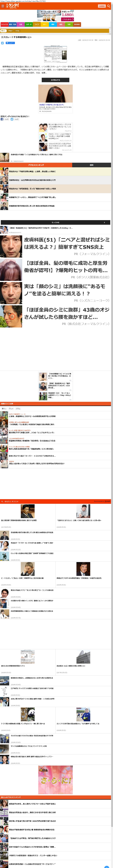This screenshot has height=868, width=113.
Task: Click the Twitter icon beside follow count
Action: tap(12, 119)
